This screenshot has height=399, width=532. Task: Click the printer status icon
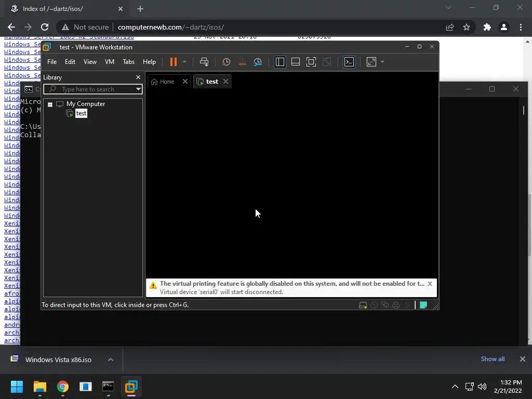[x=396, y=305]
